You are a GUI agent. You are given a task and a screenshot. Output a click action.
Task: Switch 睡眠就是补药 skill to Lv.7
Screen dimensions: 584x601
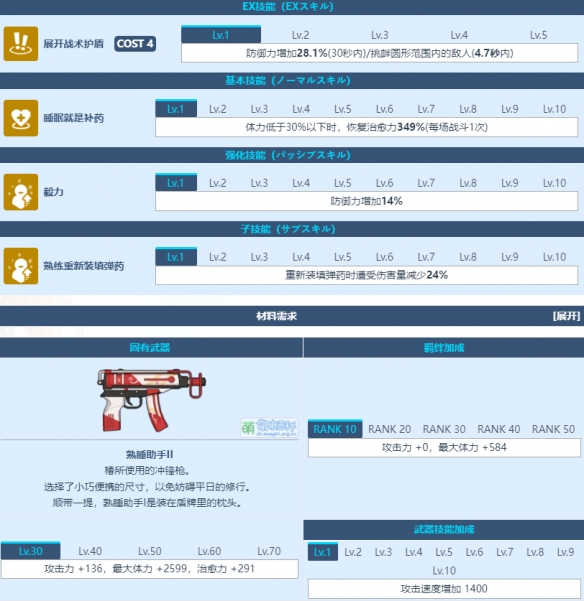pyautogui.click(x=426, y=109)
